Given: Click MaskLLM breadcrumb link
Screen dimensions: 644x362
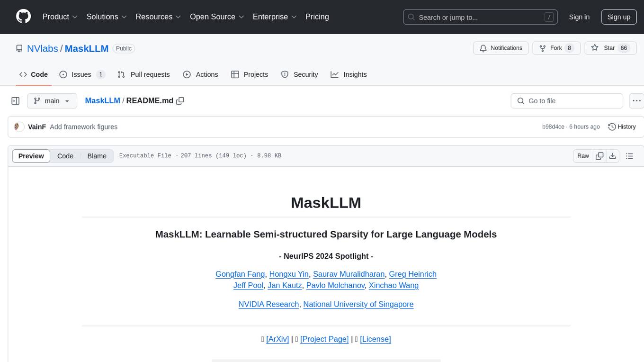Looking at the screenshot, I should click(x=102, y=101).
